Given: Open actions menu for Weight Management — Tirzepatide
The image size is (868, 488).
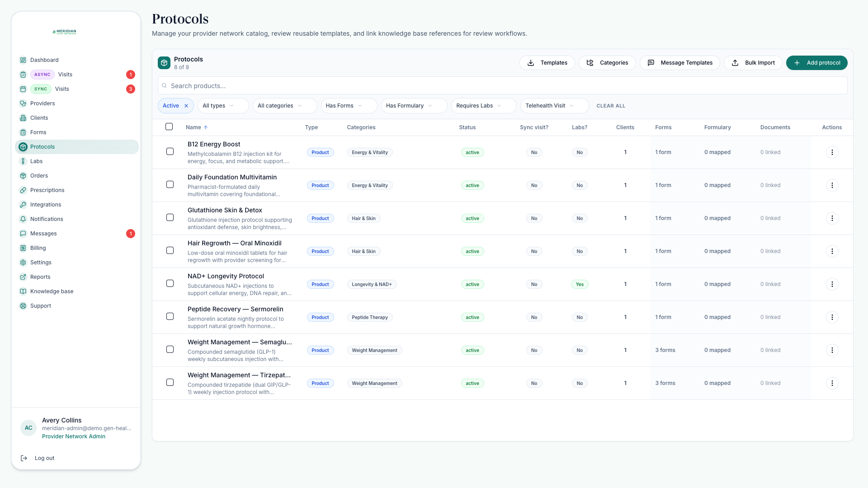Looking at the screenshot, I should coord(832,383).
